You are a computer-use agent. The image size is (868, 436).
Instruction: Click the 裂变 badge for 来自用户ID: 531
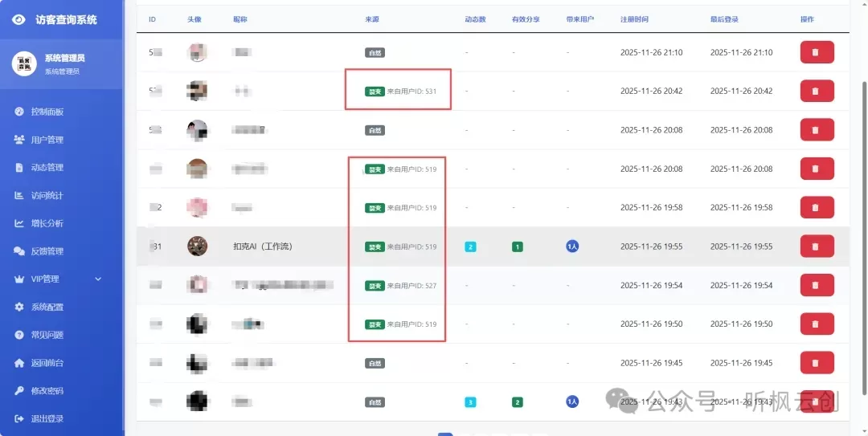pos(375,92)
